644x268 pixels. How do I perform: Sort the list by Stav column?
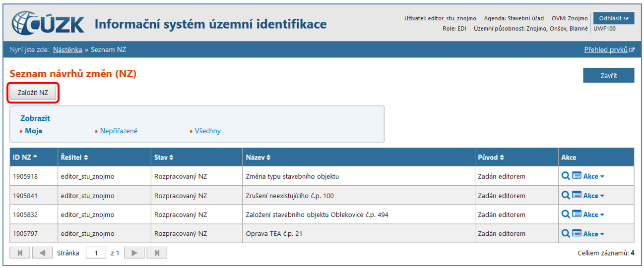point(164,158)
